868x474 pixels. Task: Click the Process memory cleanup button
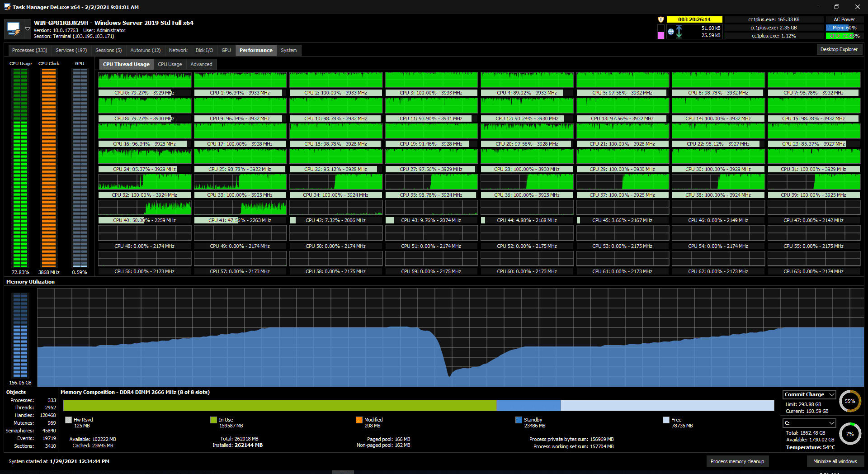point(737,461)
